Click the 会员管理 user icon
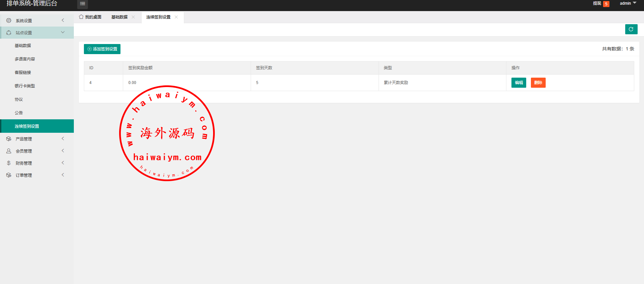The height and width of the screenshot is (284, 644). [9, 151]
